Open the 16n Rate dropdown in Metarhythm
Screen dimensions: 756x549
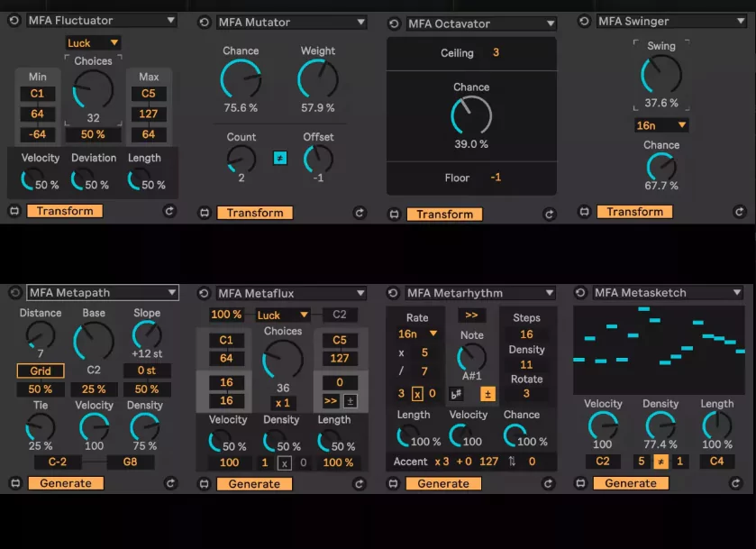417,334
